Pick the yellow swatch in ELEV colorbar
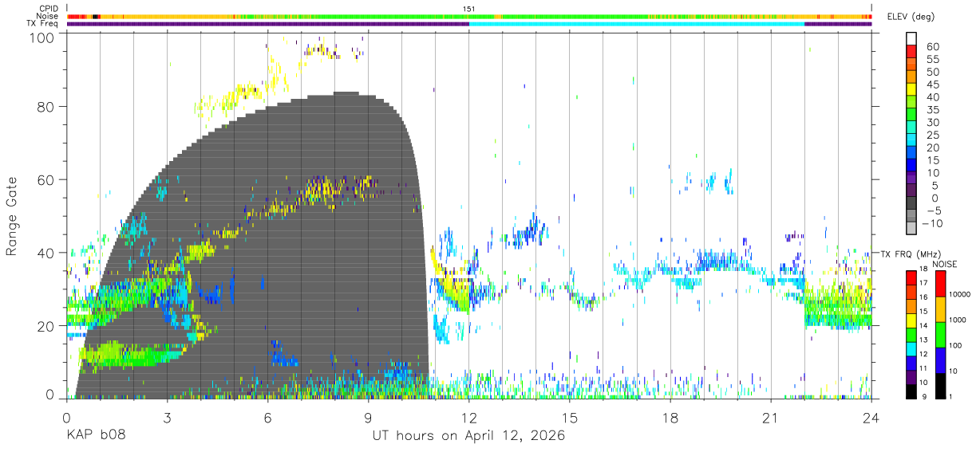Image resolution: width=980 pixels, height=452 pixels. (913, 90)
